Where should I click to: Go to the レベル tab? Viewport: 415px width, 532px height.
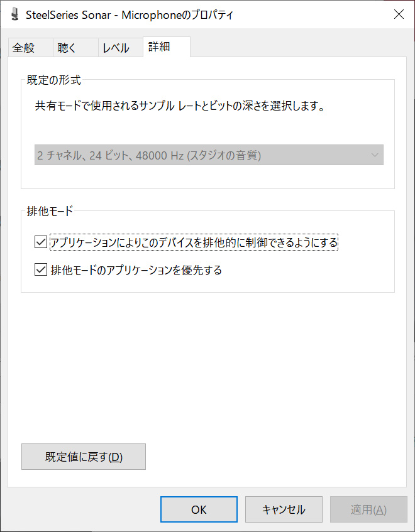[x=116, y=48]
